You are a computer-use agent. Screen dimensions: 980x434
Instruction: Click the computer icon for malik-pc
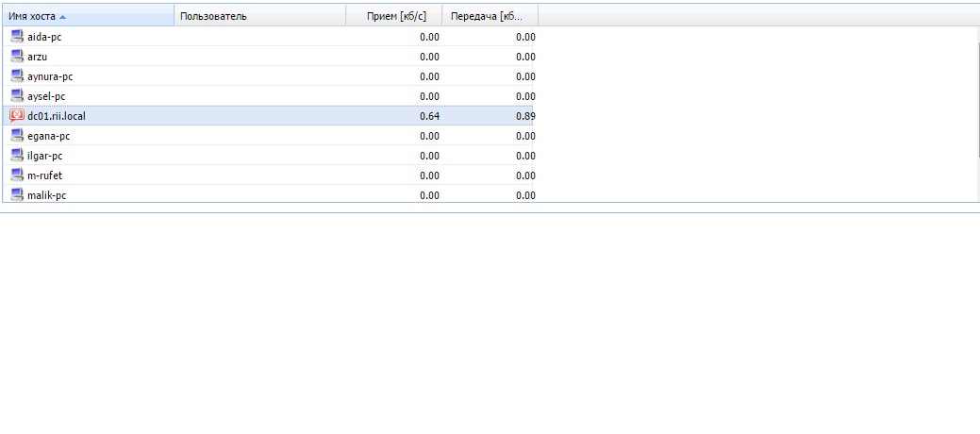coord(18,194)
